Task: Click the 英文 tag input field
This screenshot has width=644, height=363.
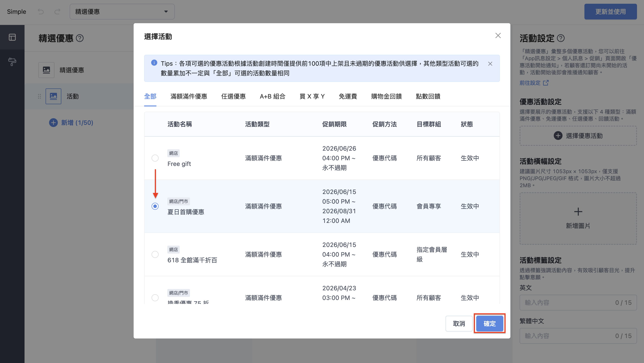Action: coord(578,303)
